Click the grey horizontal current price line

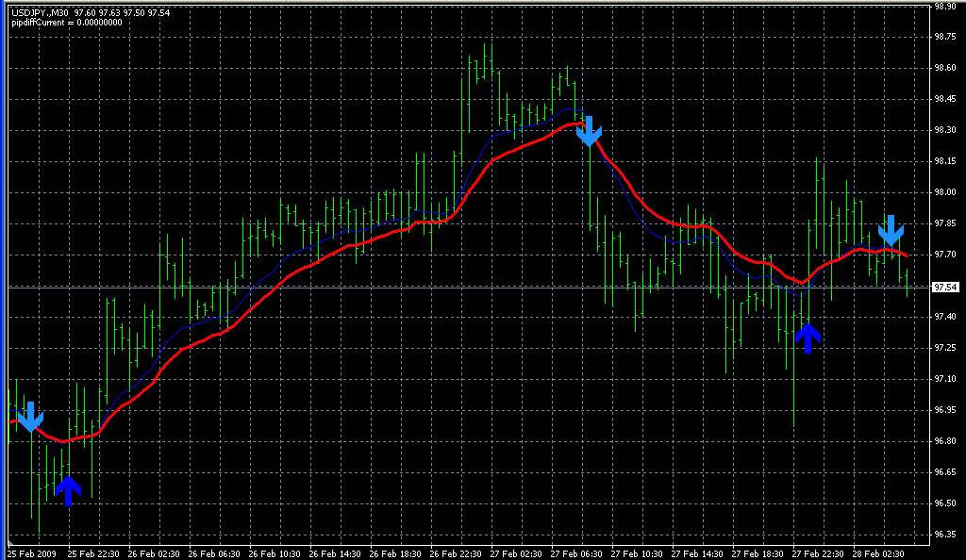(468, 288)
